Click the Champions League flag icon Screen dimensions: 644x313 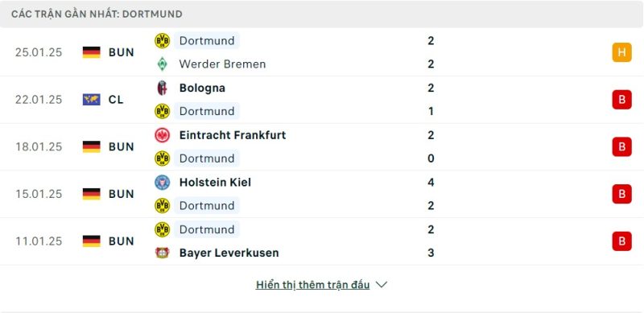[x=91, y=100]
